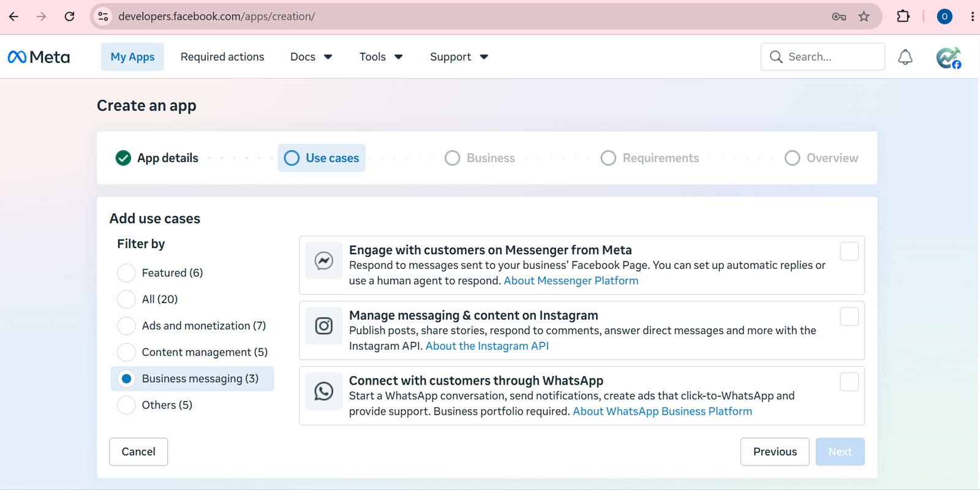This screenshot has width=980, height=490.
Task: Open Chrome three-dot menu
Action: (972, 17)
